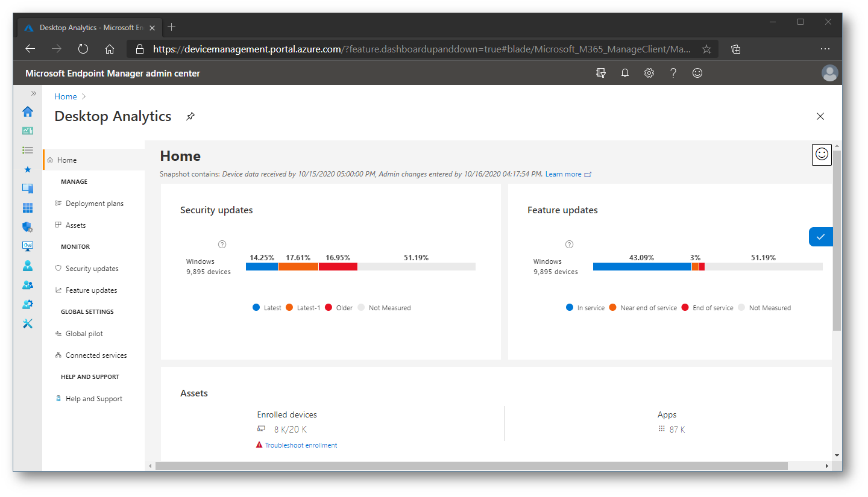The image size is (868, 497).
Task: Click the orange 17.61% Latest-1 bar segment
Action: click(x=298, y=266)
